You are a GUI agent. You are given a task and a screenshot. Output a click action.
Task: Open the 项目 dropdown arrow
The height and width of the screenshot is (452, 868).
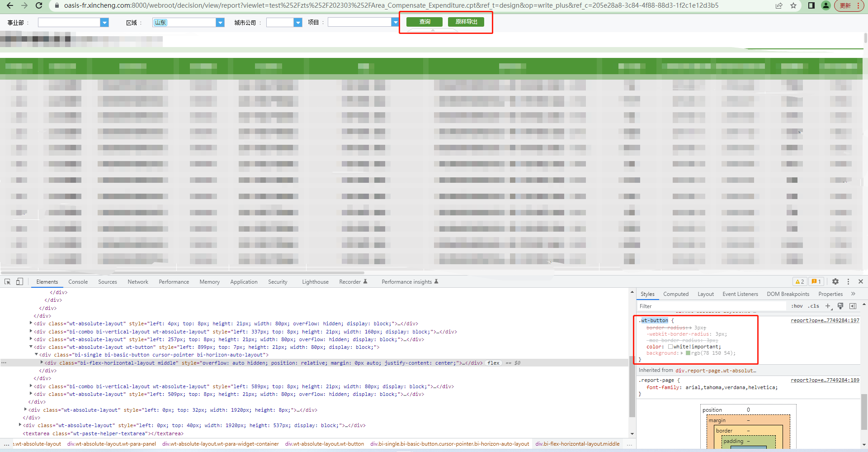click(x=396, y=23)
